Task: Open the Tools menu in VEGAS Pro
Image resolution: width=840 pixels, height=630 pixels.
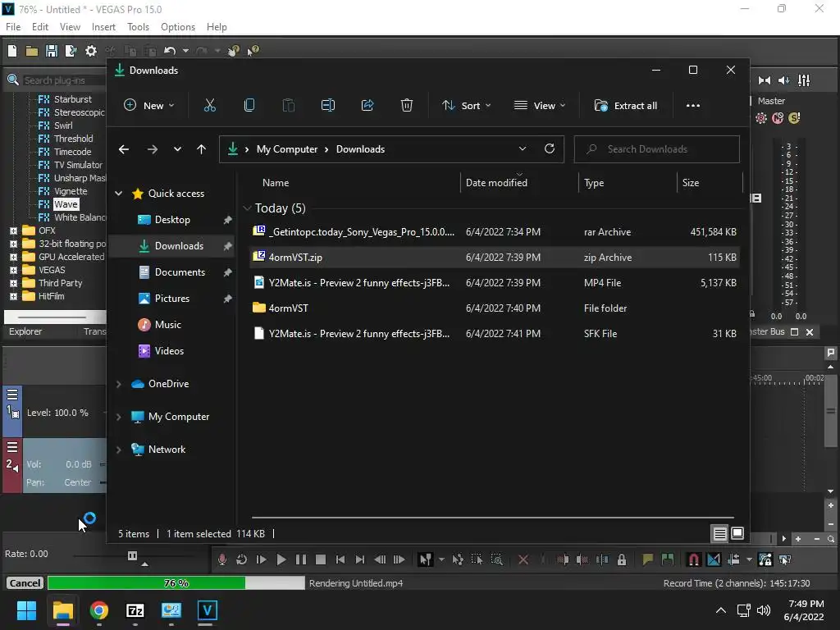Action: (138, 27)
